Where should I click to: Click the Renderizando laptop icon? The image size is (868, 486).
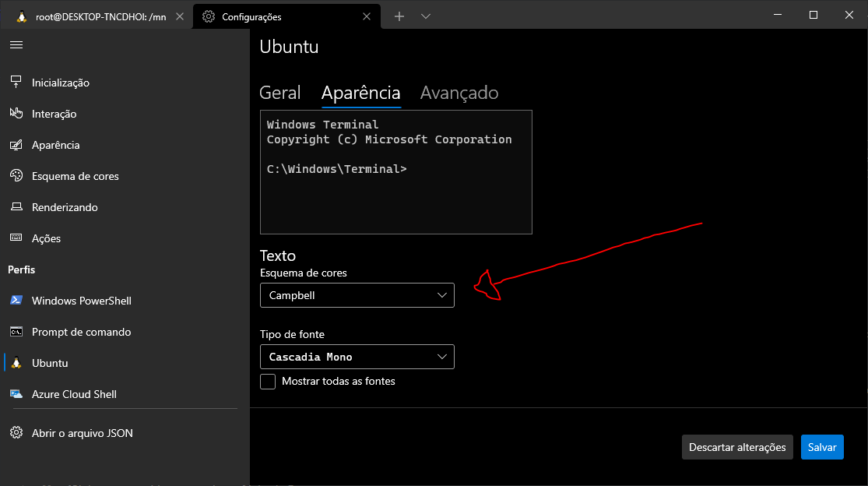(x=16, y=206)
